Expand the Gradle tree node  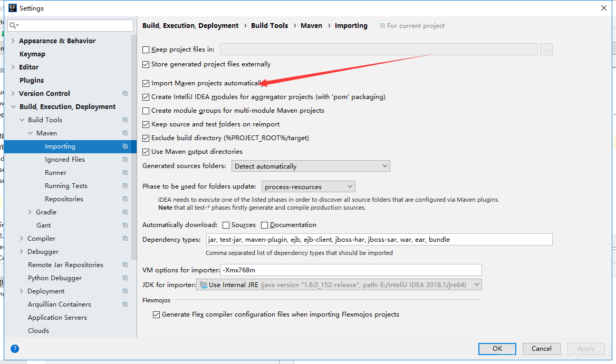(30, 212)
